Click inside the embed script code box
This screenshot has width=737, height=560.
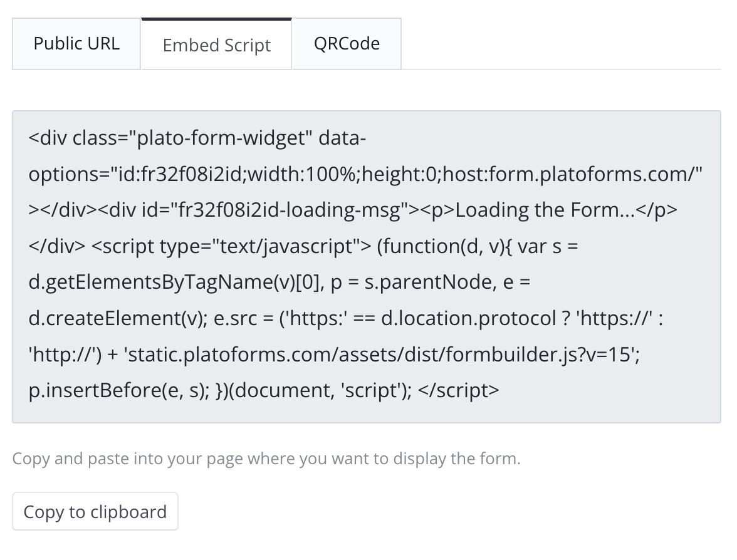tap(367, 267)
